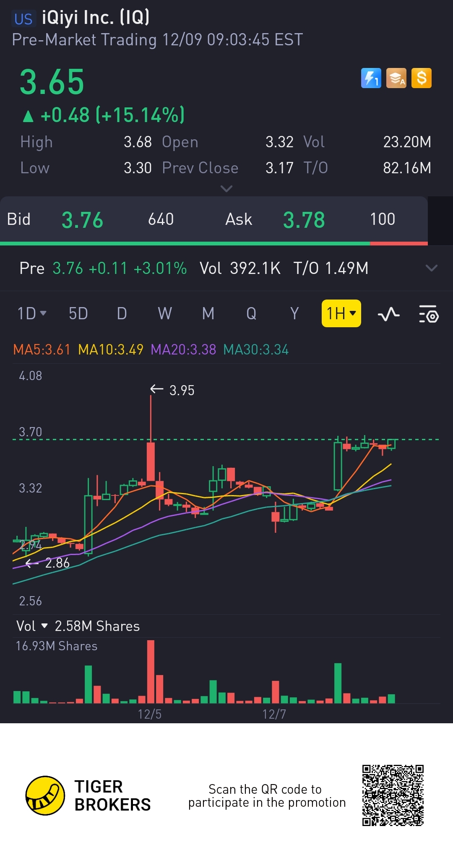This screenshot has width=453, height=868.
Task: Switch chart to W weekly view
Action: (x=165, y=313)
